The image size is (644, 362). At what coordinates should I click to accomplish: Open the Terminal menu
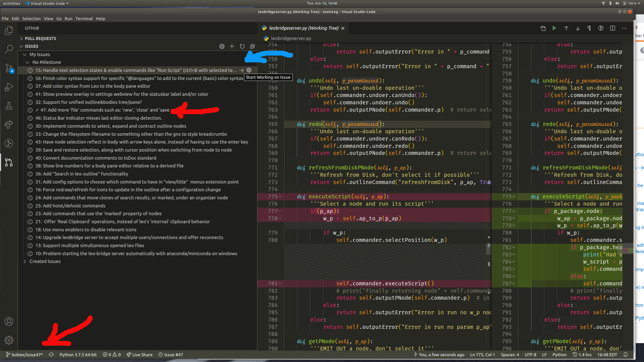coord(84,18)
